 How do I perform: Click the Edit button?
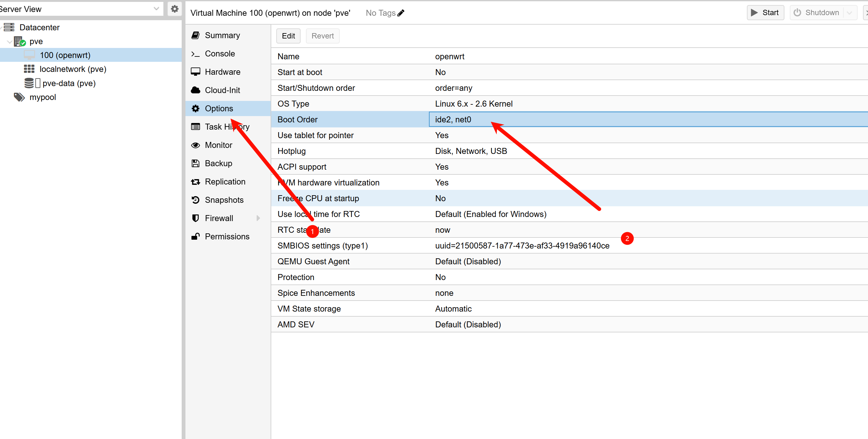(x=288, y=36)
